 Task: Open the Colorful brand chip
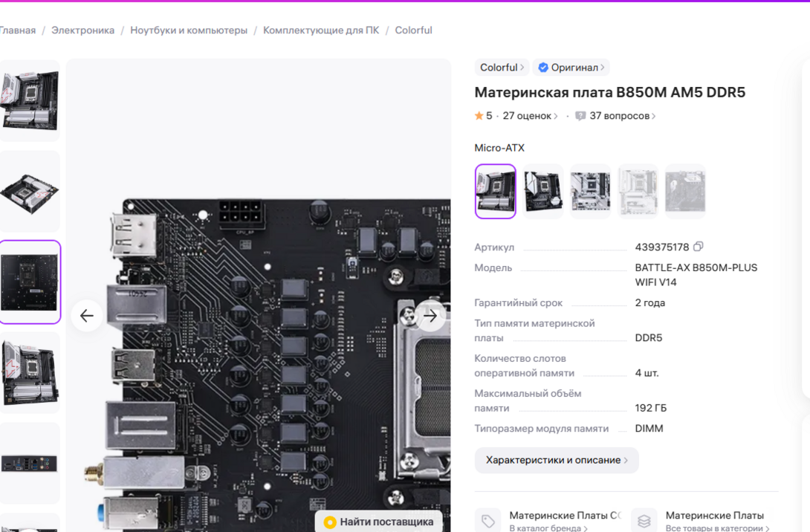pyautogui.click(x=502, y=68)
